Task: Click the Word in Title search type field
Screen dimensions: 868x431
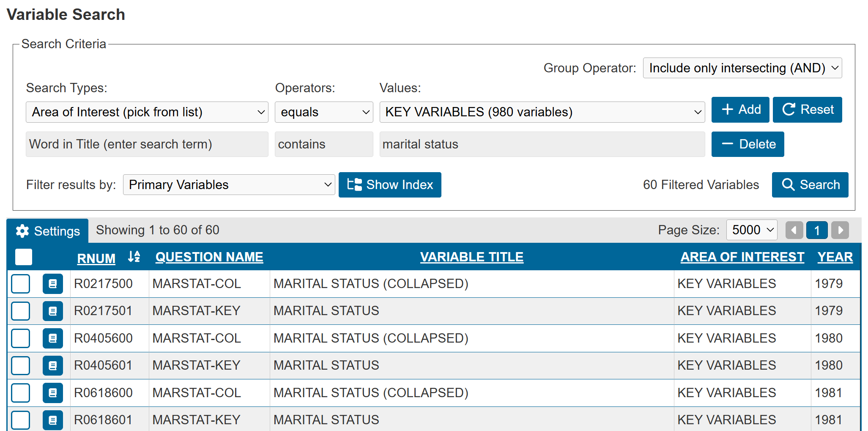Action: point(147,144)
